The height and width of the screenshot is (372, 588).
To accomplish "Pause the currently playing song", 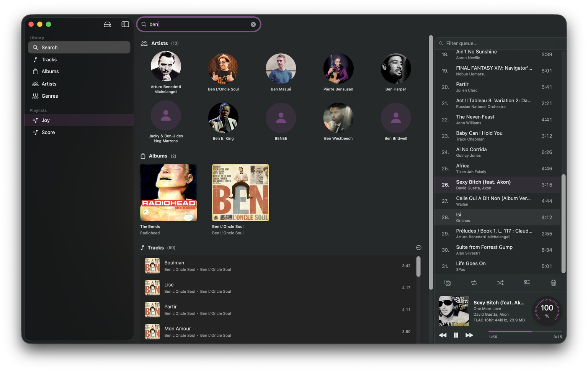I will click(456, 335).
